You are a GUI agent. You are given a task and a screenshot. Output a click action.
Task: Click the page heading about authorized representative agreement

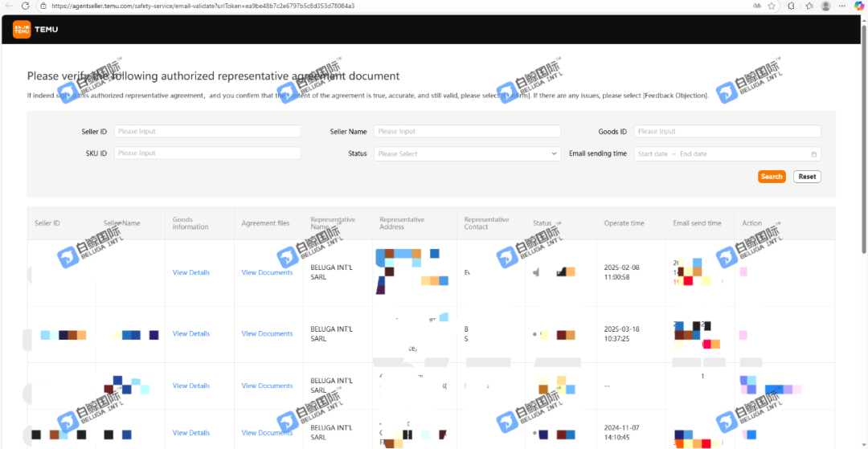pos(213,76)
